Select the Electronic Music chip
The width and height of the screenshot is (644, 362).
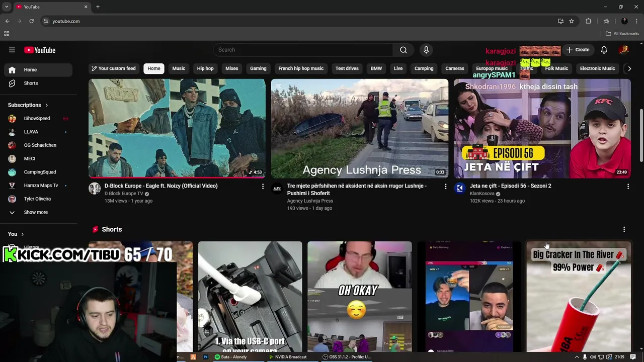(597, 68)
